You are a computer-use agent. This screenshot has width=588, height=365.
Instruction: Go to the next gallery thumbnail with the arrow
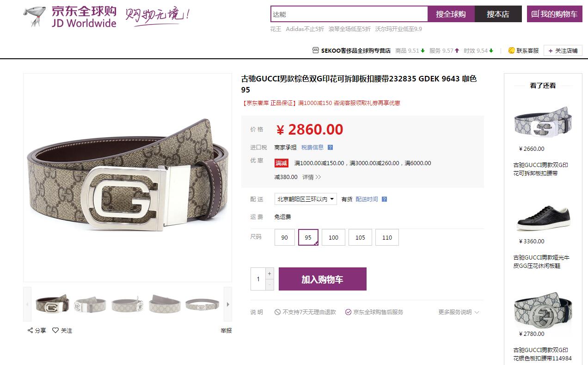click(x=227, y=304)
